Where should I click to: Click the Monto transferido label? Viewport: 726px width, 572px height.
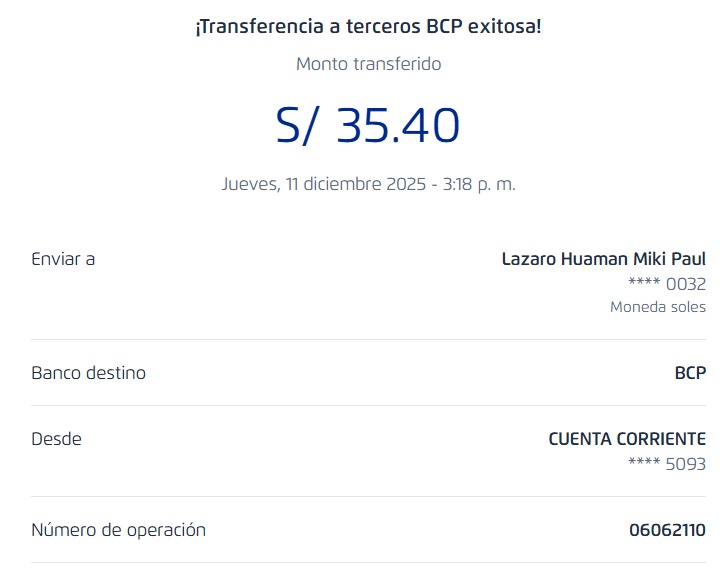368,64
